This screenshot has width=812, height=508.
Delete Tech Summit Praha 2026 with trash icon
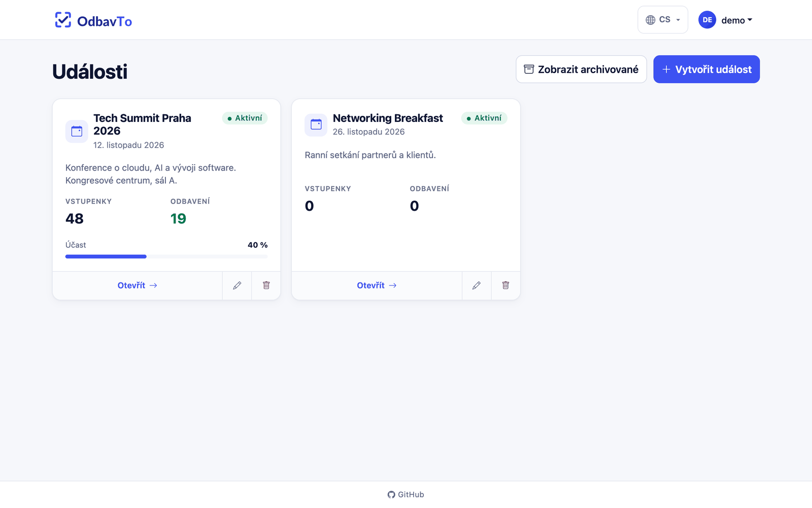pyautogui.click(x=266, y=285)
